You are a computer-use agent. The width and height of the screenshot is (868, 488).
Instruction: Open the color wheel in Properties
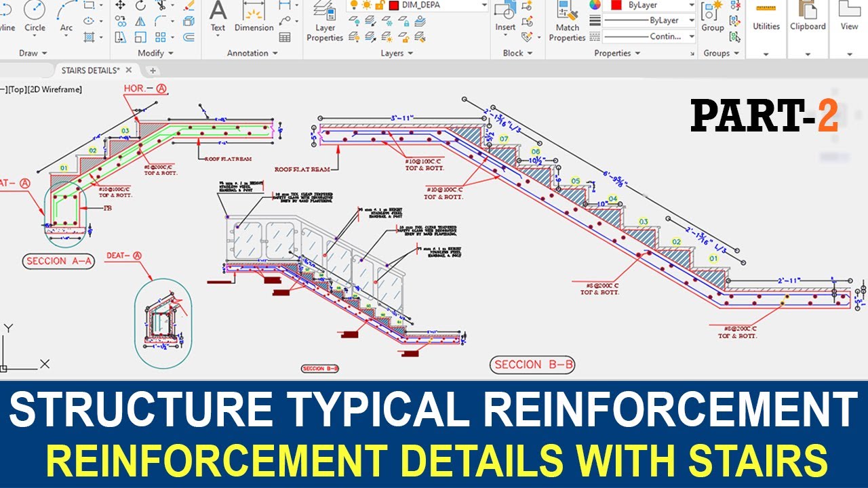595,5
